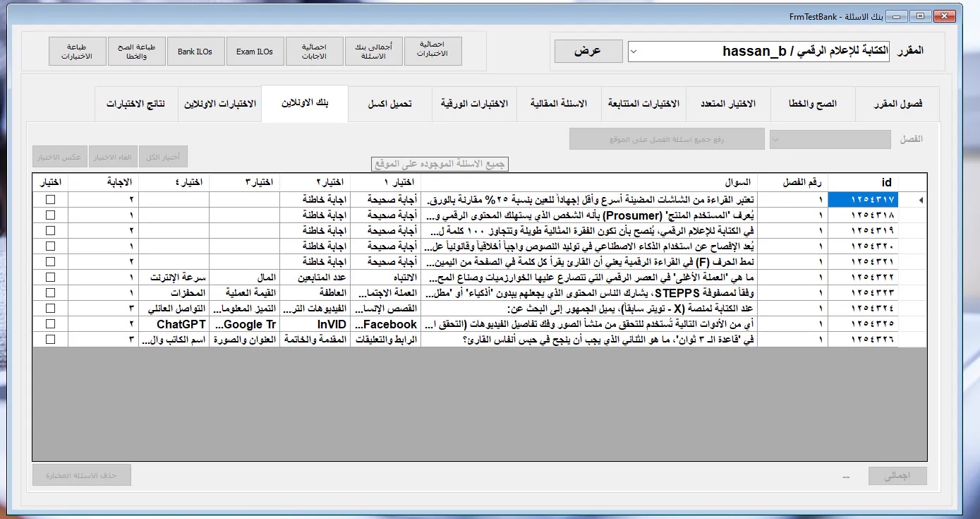Screen dimensions: 980x519
Task: Click the الرابط والتعليقات cell
Action: (385, 339)
